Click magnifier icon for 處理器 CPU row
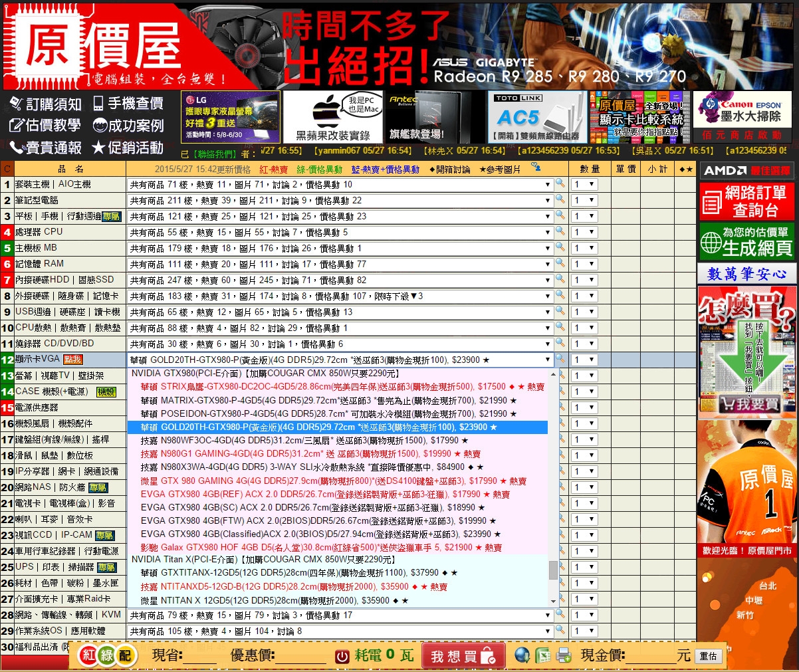799x672 pixels. (560, 232)
